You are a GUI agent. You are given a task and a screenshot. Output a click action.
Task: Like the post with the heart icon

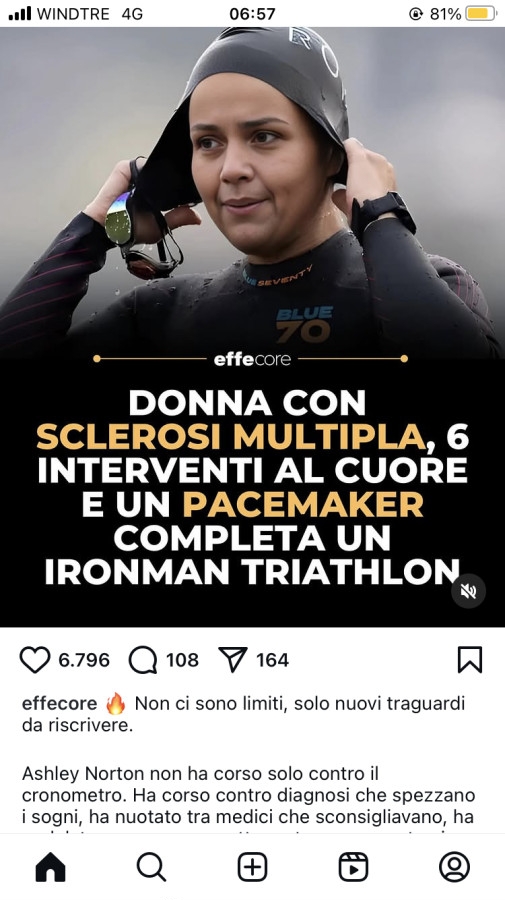(35, 660)
